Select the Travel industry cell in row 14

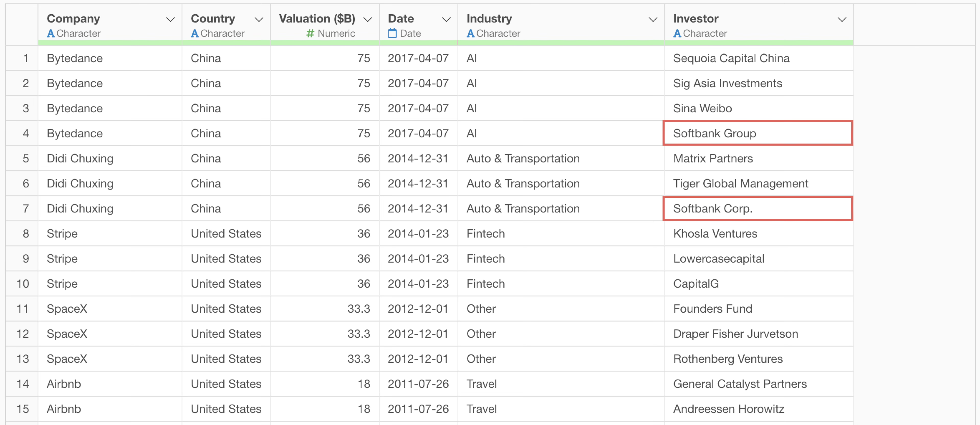(x=561, y=384)
